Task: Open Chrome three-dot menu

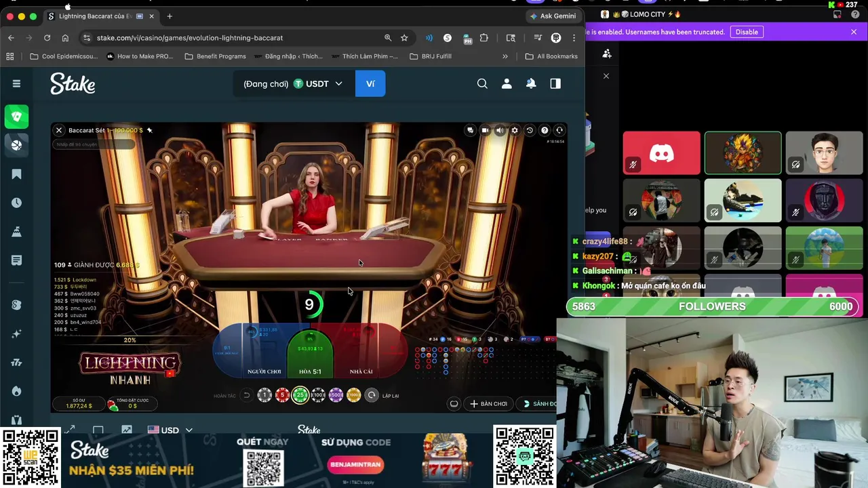Action: [x=574, y=38]
